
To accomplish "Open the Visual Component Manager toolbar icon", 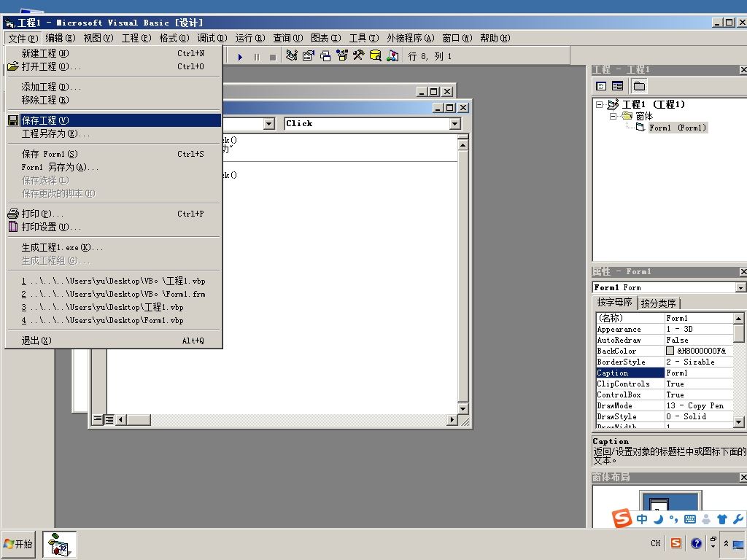I will tap(392, 55).
